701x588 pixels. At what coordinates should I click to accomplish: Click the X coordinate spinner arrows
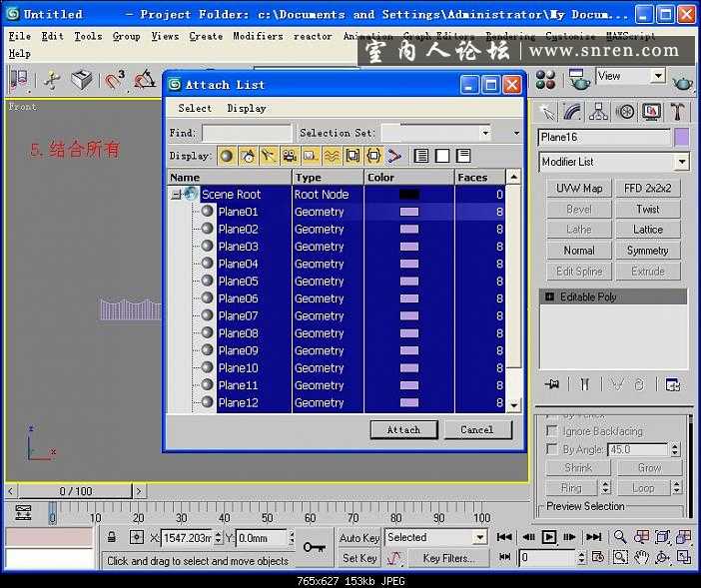coord(218,537)
